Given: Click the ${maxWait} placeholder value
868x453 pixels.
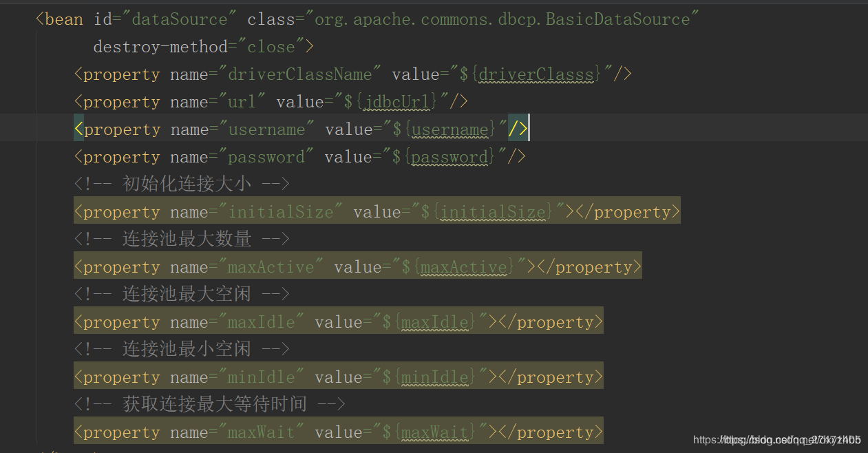Looking at the screenshot, I should click(x=430, y=432).
